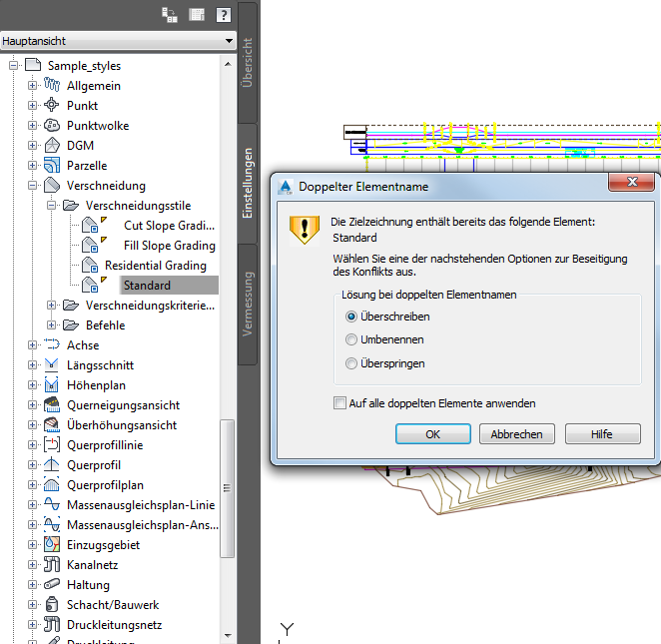The width and height of the screenshot is (661, 644).
Task: Click the Cut Slope Grading style icon
Action: (90, 225)
